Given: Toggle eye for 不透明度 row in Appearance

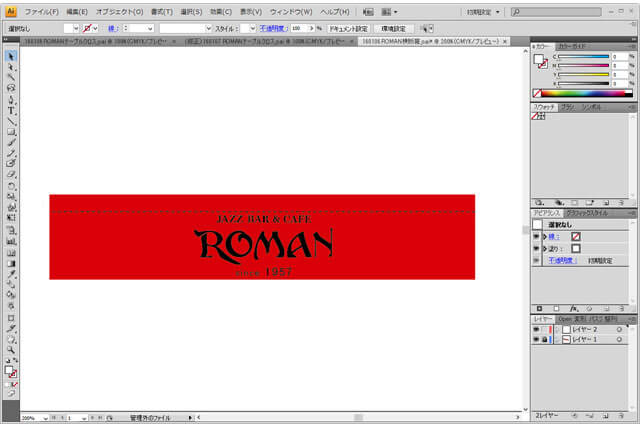Looking at the screenshot, I should click(536, 260).
